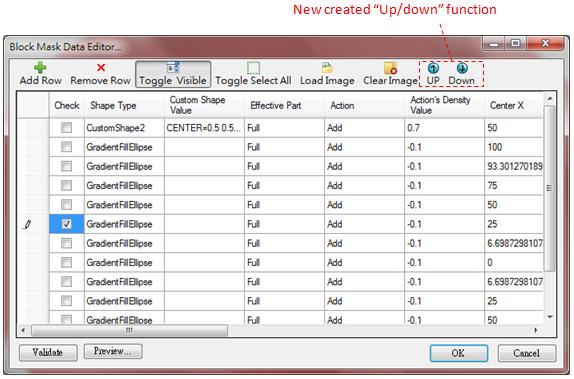The height and width of the screenshot is (379, 574).
Task: Move row up with UP button
Action: [433, 74]
